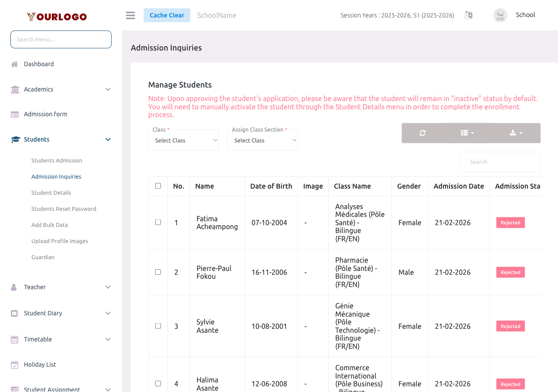
Task: Click the Academics sidebar icon
Action: 14,89
